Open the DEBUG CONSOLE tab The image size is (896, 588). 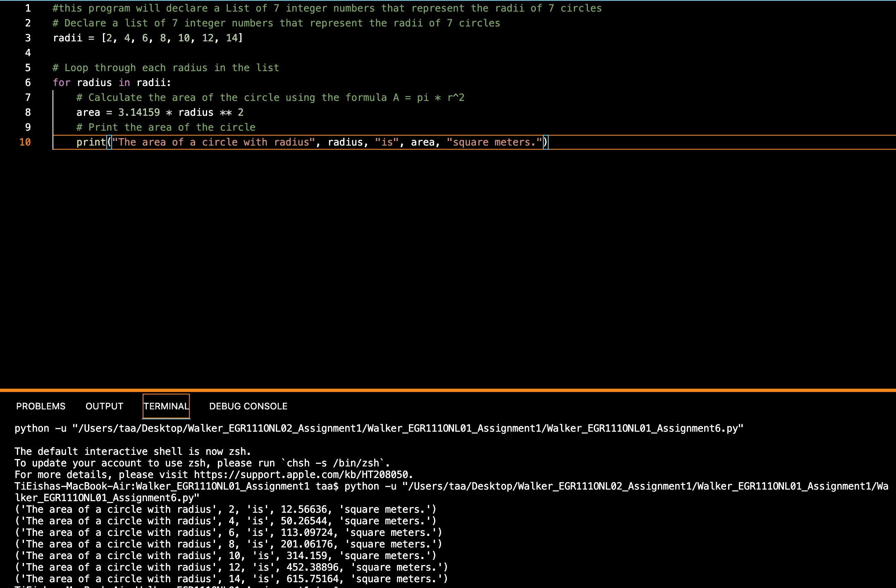pyautogui.click(x=248, y=406)
